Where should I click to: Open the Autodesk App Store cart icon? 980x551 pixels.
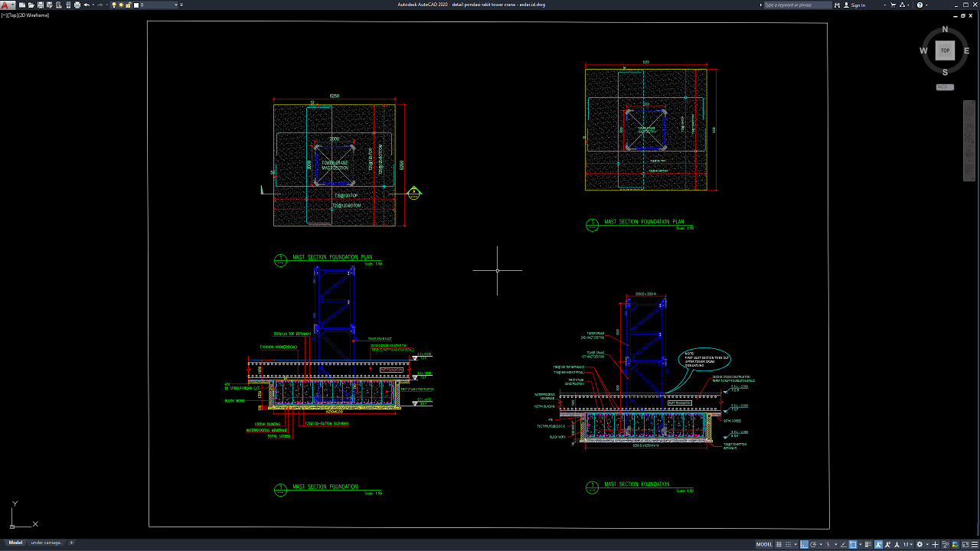[894, 5]
